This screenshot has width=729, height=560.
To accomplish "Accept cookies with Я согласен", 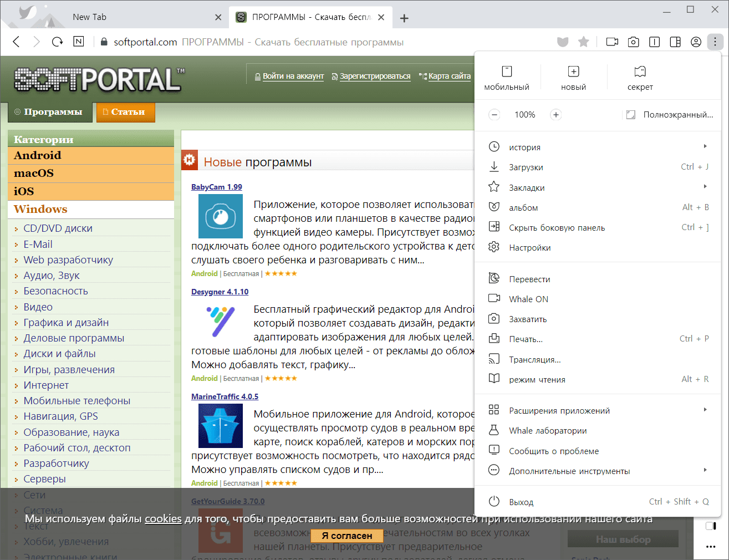I will point(347,536).
